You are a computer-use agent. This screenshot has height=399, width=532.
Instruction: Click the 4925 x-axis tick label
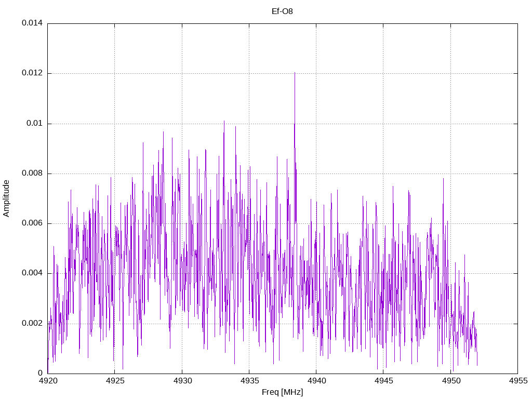[x=115, y=381]
